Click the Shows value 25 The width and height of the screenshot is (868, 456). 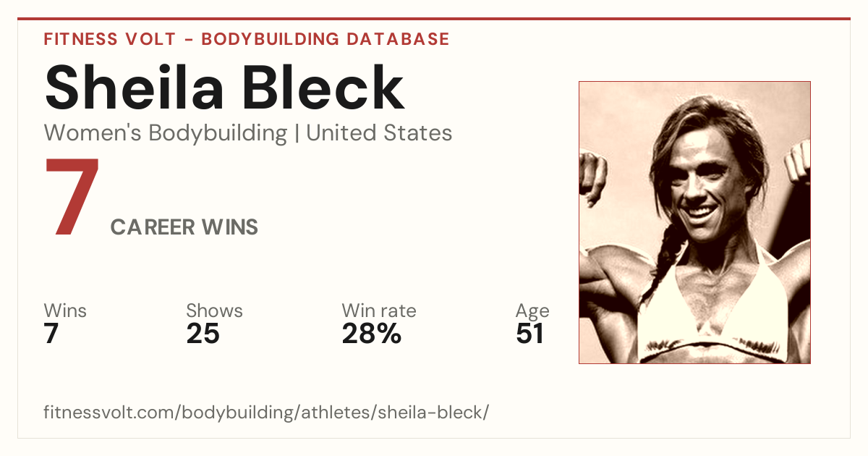(x=203, y=334)
